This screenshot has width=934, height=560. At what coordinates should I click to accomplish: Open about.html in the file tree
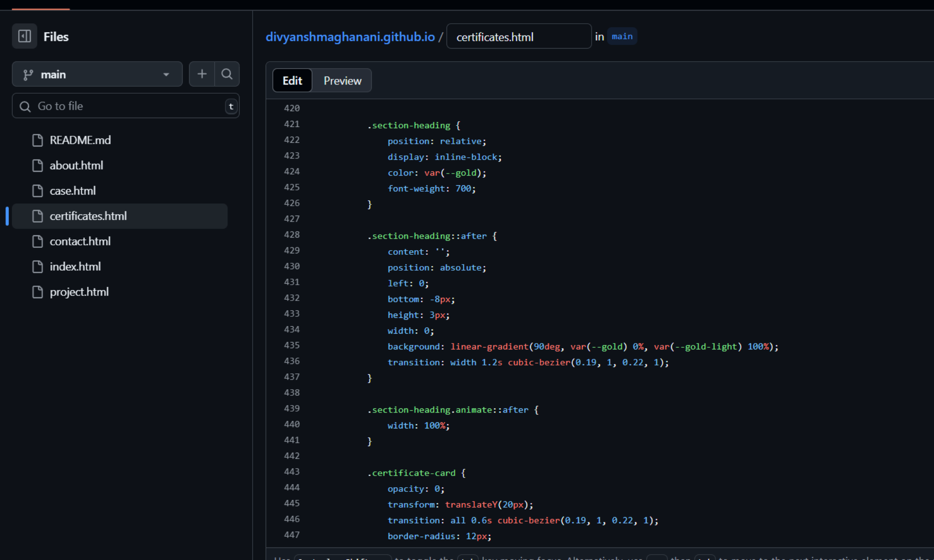coord(77,166)
